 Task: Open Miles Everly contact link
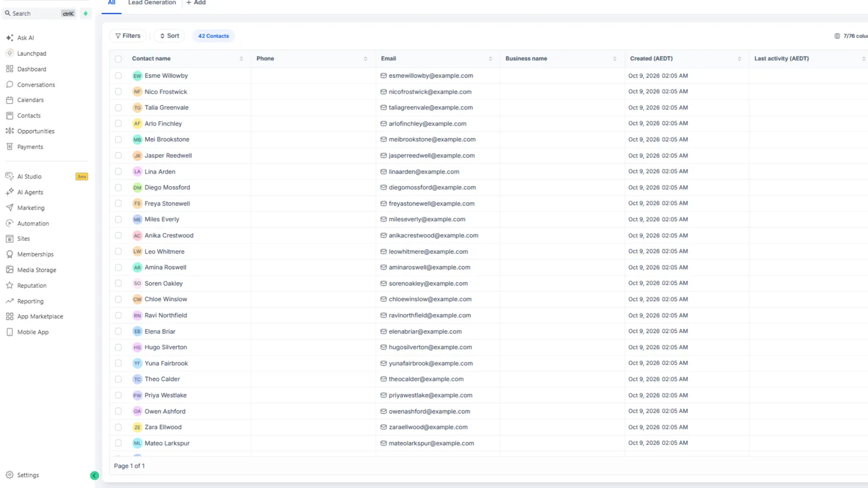[162, 220]
